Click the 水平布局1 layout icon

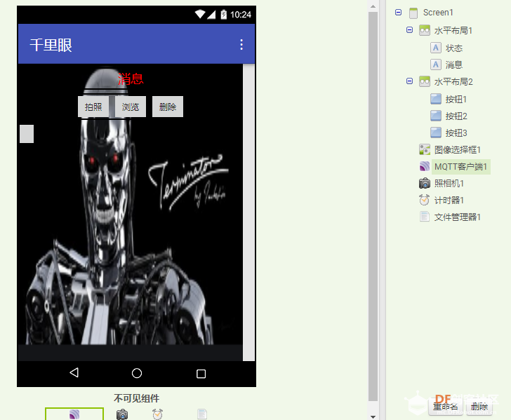pos(424,30)
